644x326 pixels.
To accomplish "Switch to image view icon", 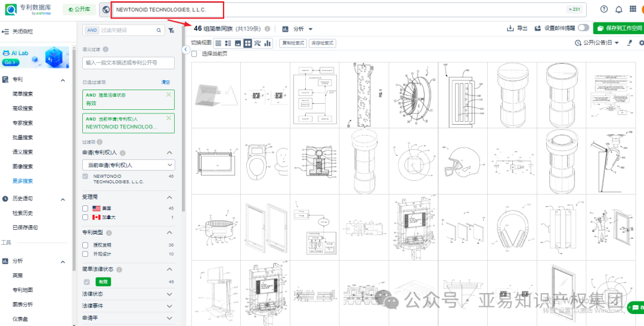I will click(238, 43).
